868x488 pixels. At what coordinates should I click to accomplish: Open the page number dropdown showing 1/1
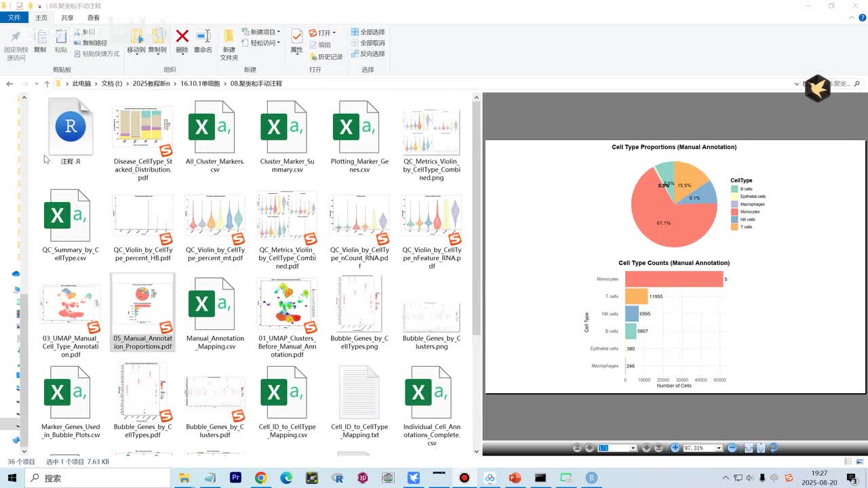(618, 448)
